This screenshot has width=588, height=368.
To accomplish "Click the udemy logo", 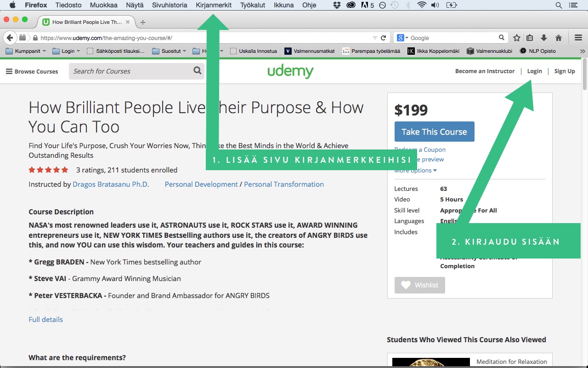I will [290, 71].
